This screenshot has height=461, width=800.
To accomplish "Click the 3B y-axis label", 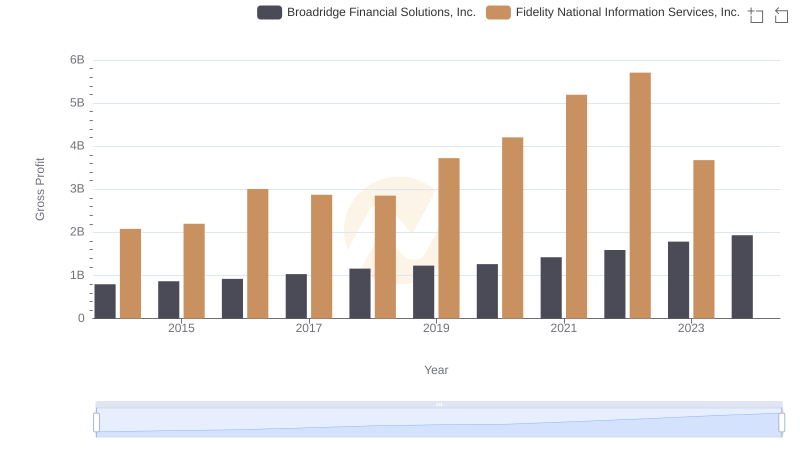I will [x=77, y=189].
